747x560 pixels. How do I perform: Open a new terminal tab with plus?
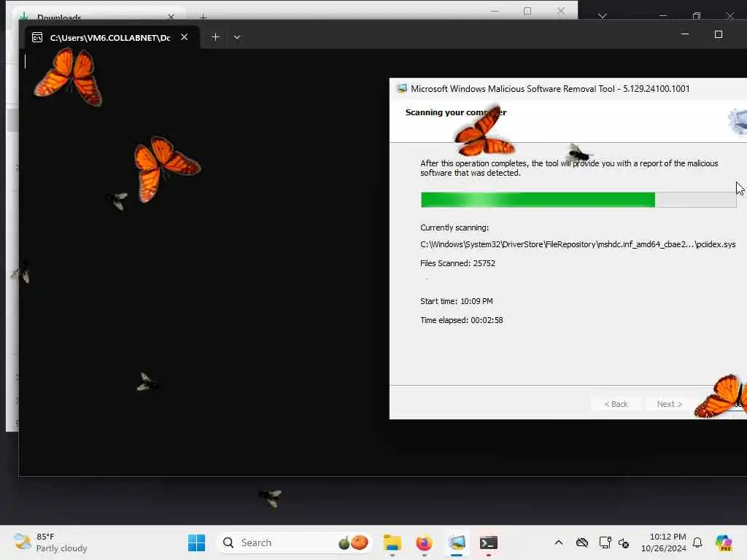pyautogui.click(x=215, y=37)
